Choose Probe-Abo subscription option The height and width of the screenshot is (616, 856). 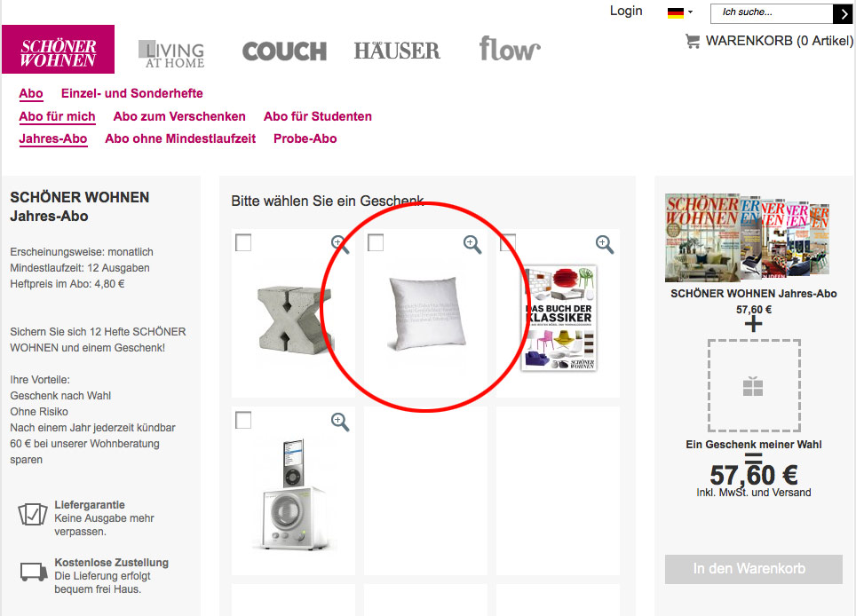(x=305, y=138)
